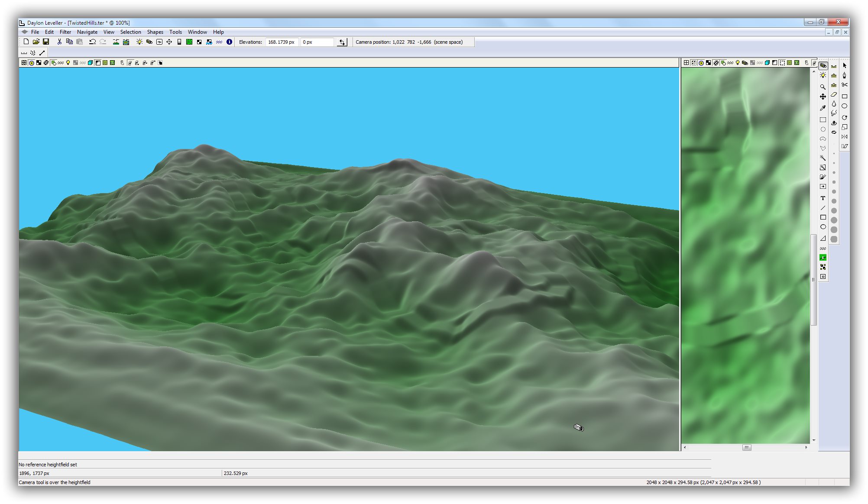Click the blue info icon in toolbar
Screen dimensions: 868x504
pyautogui.click(x=229, y=42)
